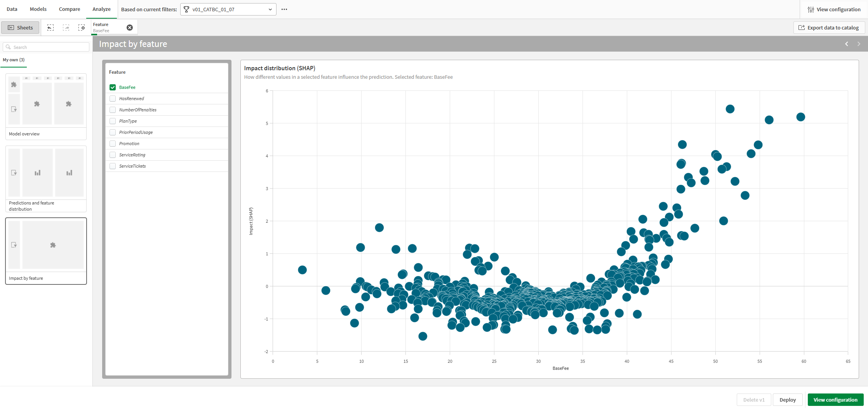Image resolution: width=868 pixels, height=409 pixels.
Task: Open the v01_CATBC_01_07 model dropdown
Action: 270,9
